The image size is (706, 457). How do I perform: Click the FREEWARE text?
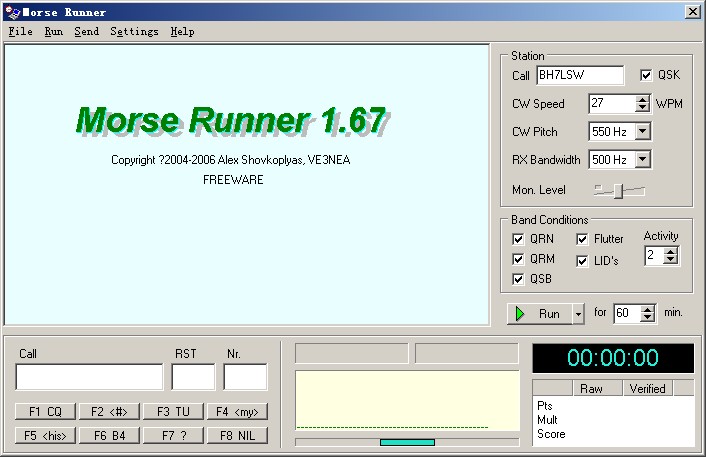pyautogui.click(x=233, y=180)
